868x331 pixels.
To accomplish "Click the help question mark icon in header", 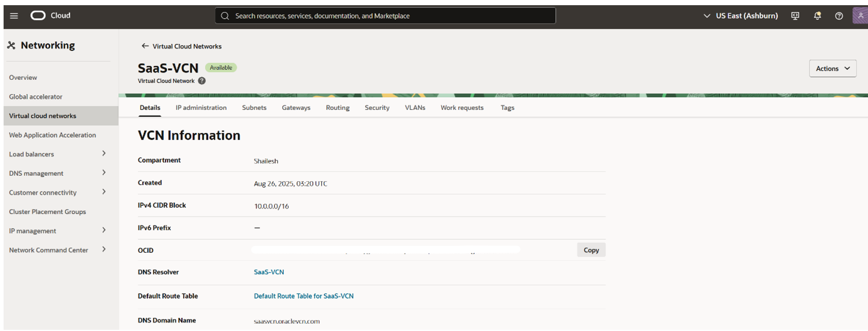I will 839,16.
